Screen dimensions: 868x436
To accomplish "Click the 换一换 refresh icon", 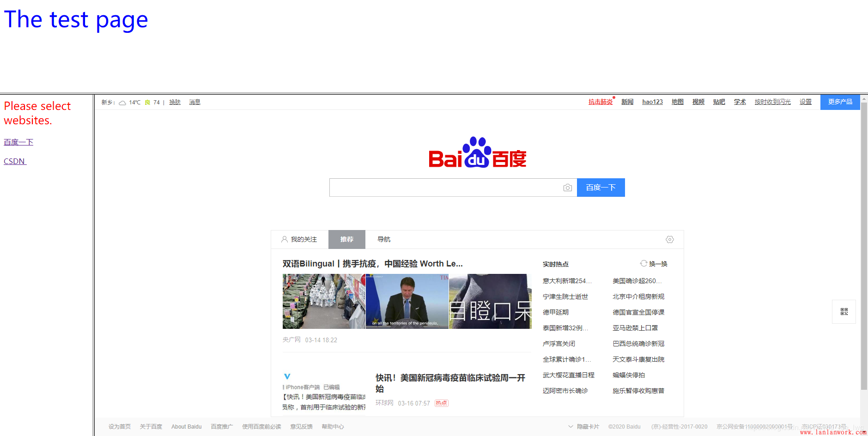I will tap(643, 263).
